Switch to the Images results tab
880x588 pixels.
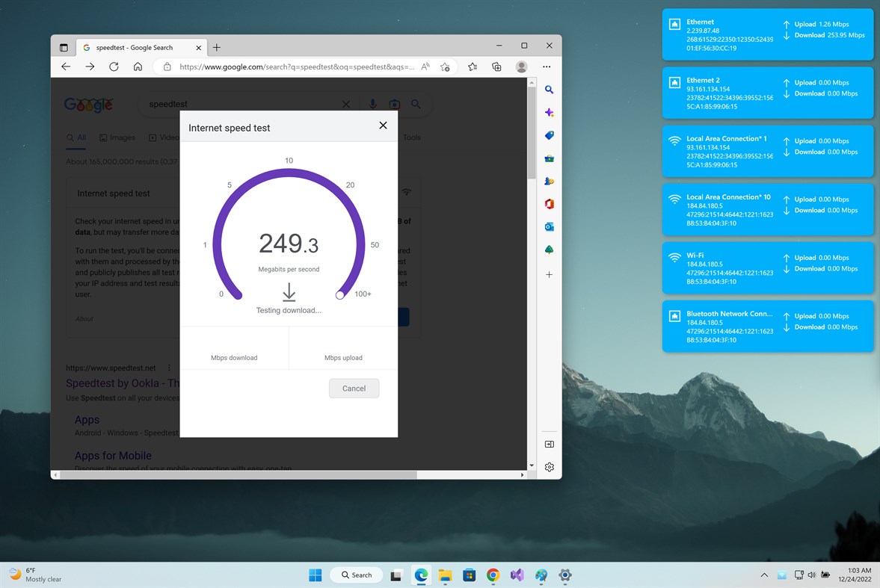coord(117,137)
